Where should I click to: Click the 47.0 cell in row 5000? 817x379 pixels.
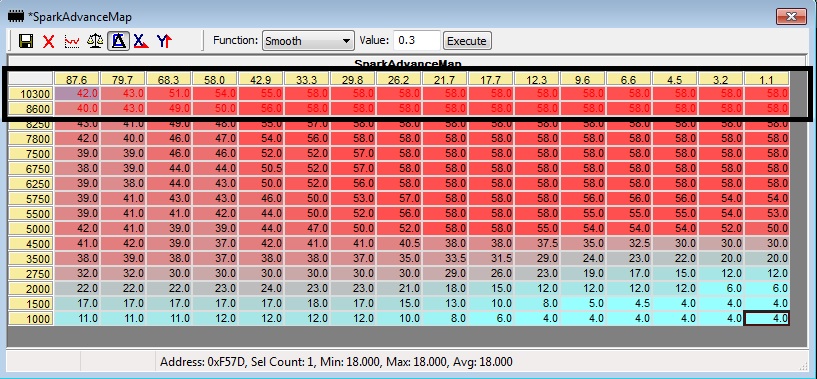(307, 229)
